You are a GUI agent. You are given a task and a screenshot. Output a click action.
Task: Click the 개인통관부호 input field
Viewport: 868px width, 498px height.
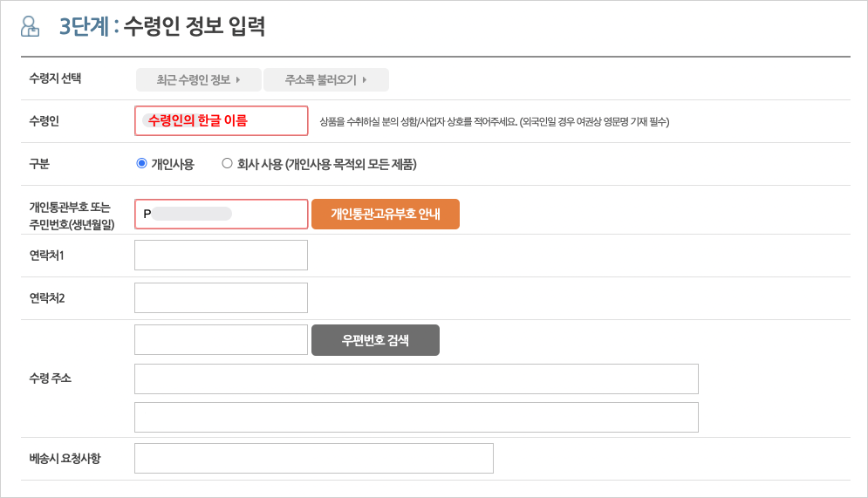tap(222, 215)
